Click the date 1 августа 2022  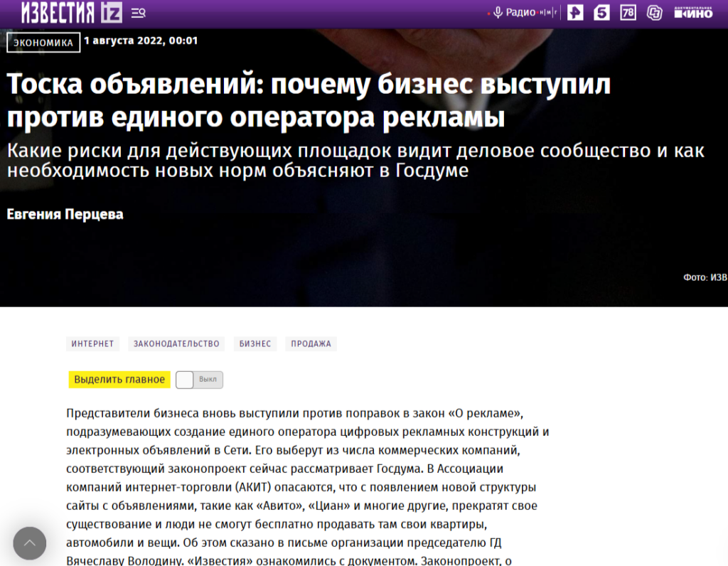click(141, 41)
